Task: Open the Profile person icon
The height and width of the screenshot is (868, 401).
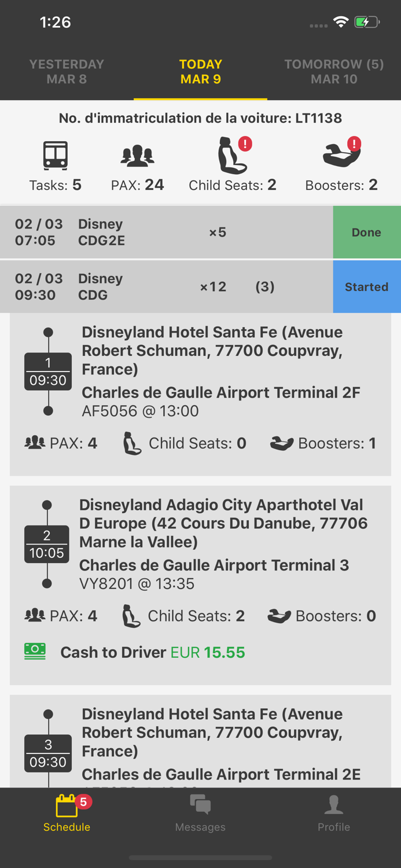Action: pyautogui.click(x=334, y=806)
